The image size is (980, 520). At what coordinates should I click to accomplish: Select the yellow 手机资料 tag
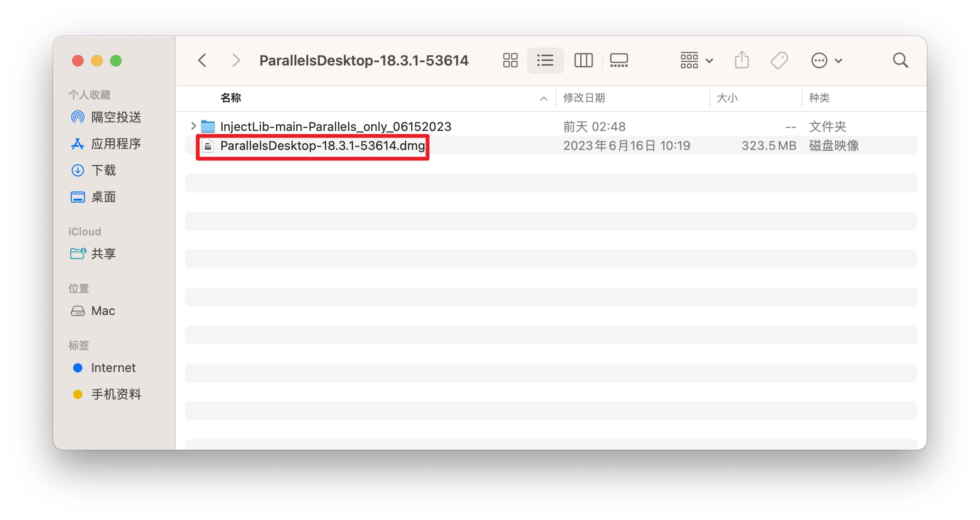[115, 394]
